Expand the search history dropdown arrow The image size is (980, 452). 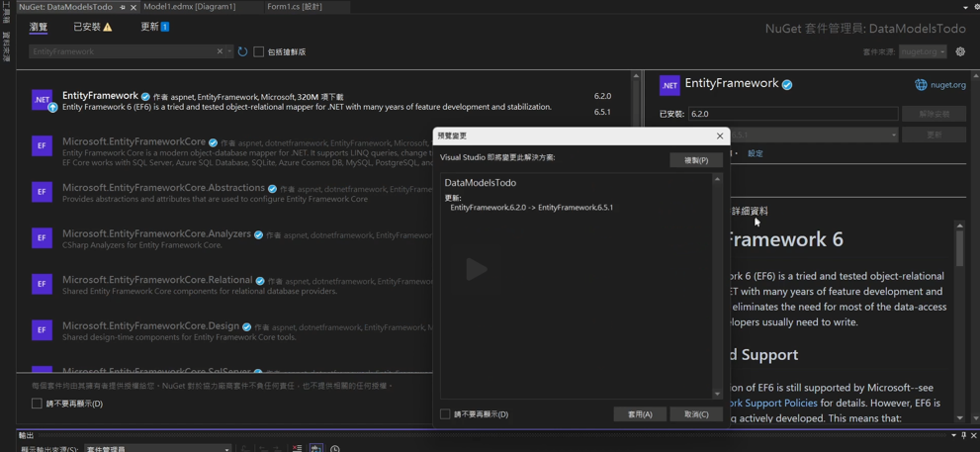[x=230, y=51]
